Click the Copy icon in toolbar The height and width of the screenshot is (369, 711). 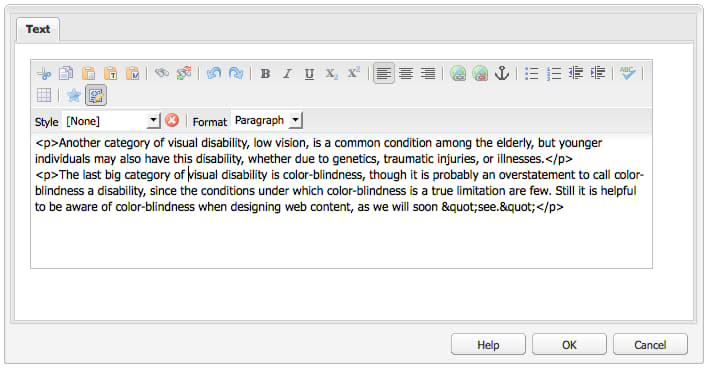click(66, 73)
